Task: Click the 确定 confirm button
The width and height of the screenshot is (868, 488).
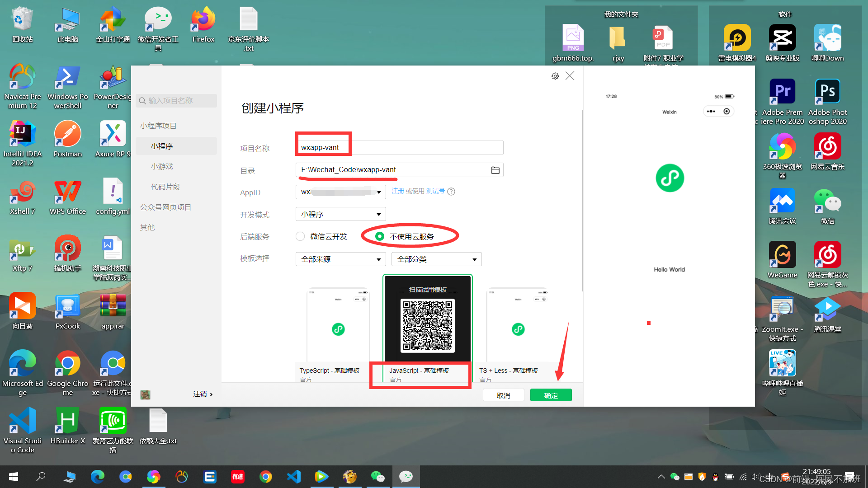Action: (x=551, y=395)
